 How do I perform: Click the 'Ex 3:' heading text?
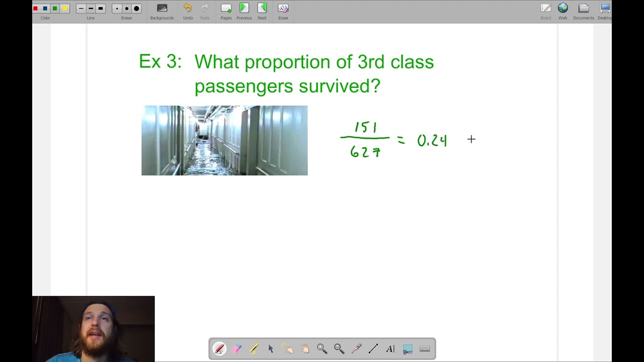point(160,62)
